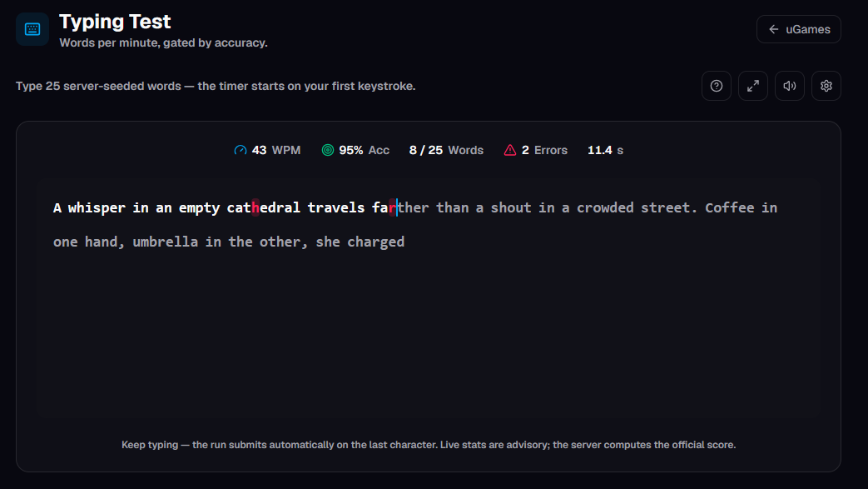Click the word umbrella in the passage
Viewport: 868px width, 489px height.
coord(165,242)
